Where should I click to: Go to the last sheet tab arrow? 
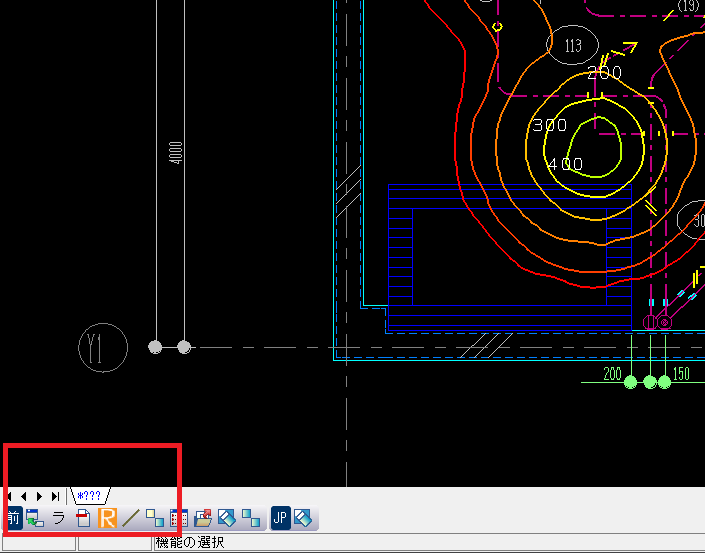coord(54,496)
